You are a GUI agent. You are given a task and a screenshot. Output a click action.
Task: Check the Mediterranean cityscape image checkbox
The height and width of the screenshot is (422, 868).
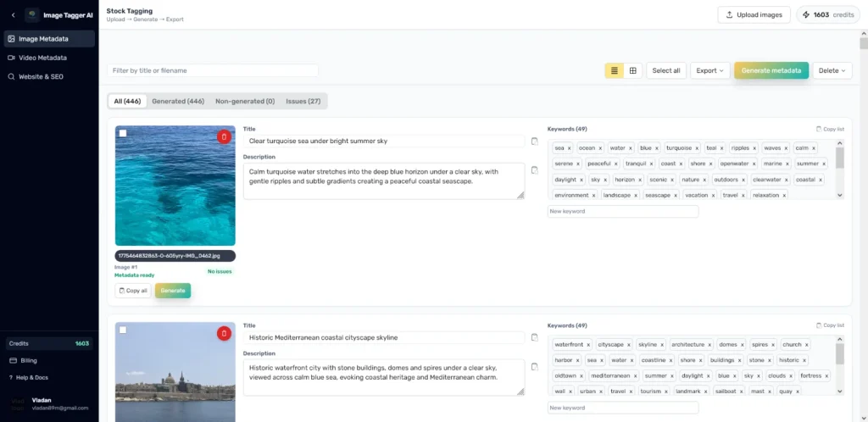(x=123, y=330)
